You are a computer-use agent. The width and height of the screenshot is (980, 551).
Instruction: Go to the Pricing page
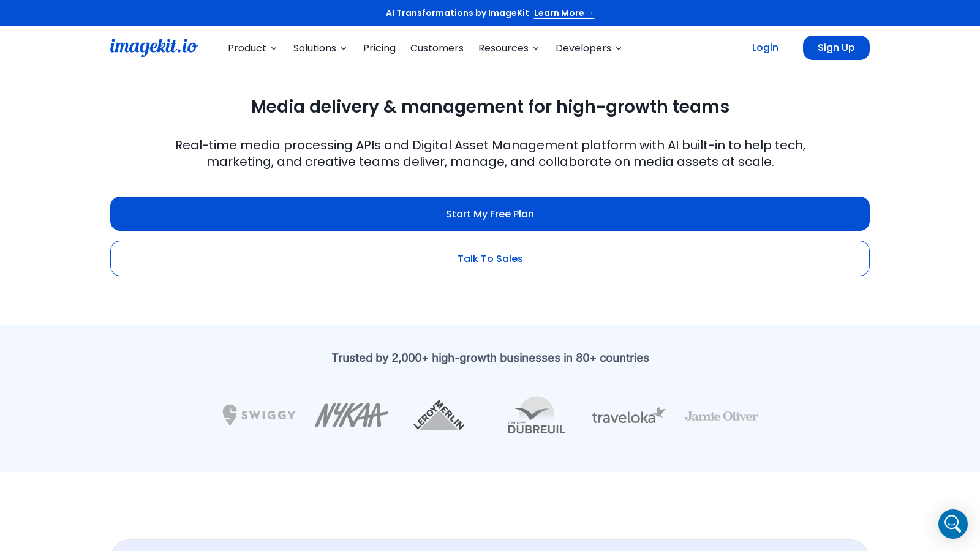[379, 48]
